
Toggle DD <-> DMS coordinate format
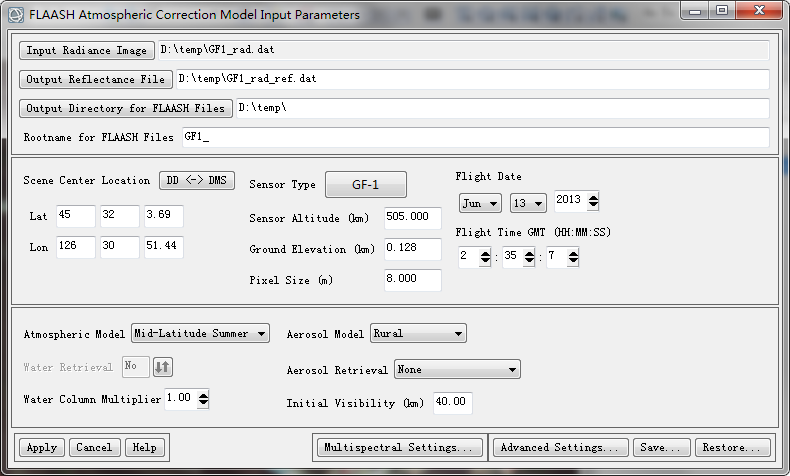197,181
